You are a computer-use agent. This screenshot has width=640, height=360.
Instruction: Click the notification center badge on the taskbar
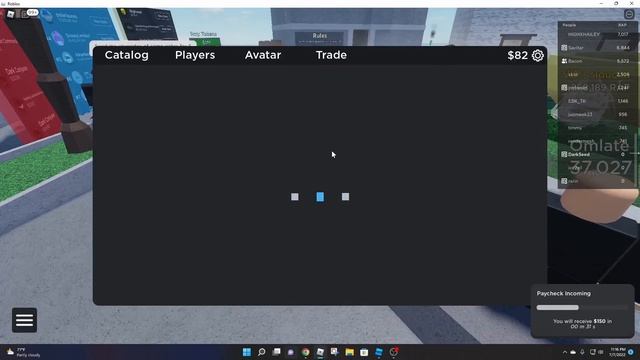pos(631,352)
